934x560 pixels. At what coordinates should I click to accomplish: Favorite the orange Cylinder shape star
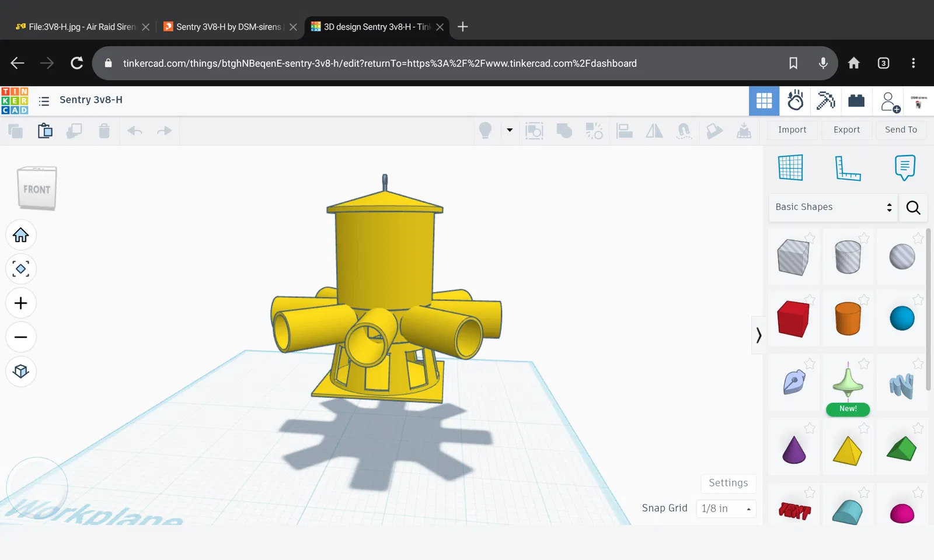click(x=864, y=299)
